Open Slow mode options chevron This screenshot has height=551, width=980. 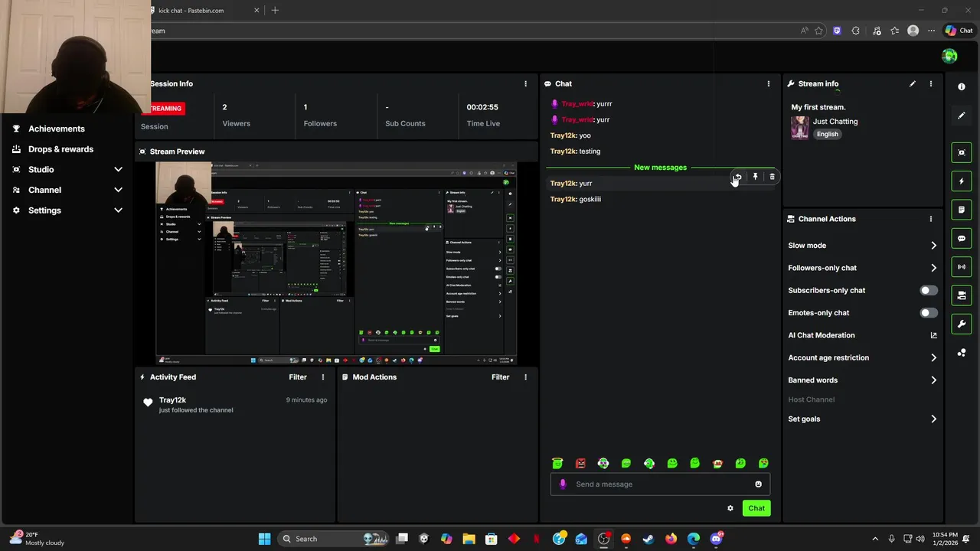(933, 246)
